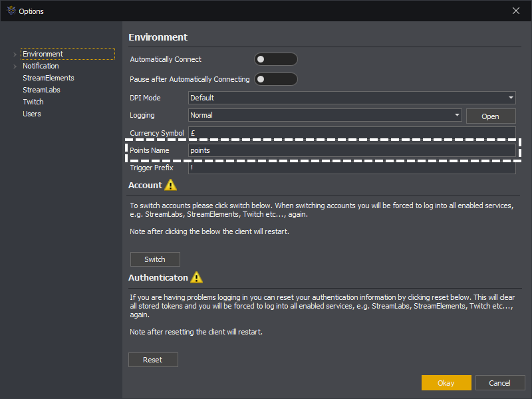Click the Authentication warning triangle icon

[x=196, y=277]
